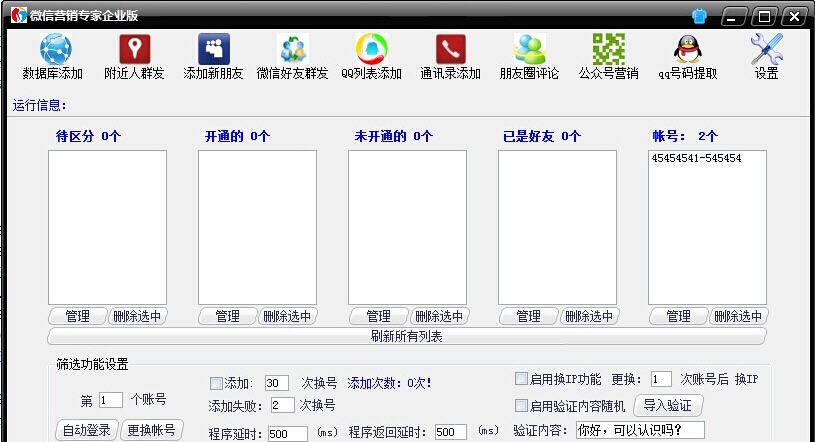Launch qq号码提取 penguin icon
The image size is (815, 442).
[x=688, y=49]
